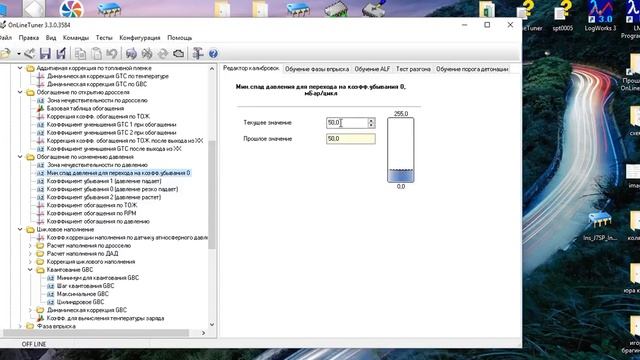Expand the Коррекция циклового наполнения folder
Screen dimensions: 640x360
pos(30,262)
